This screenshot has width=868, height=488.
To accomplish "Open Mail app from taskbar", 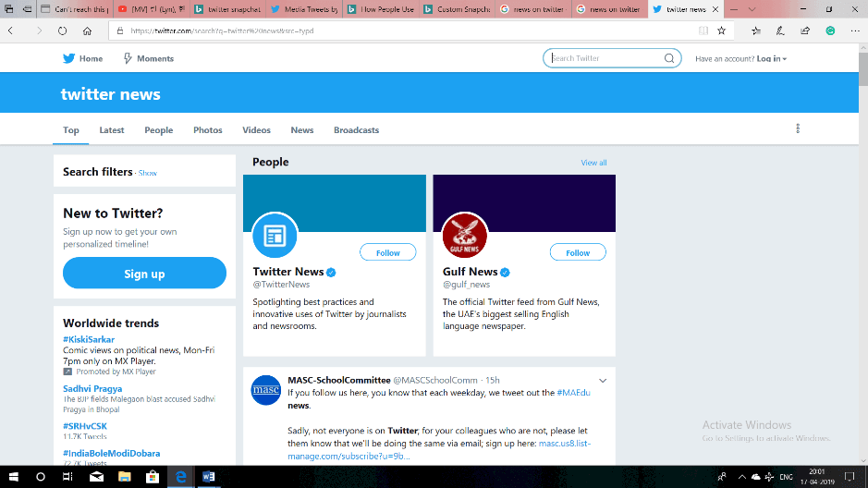I will 96,476.
